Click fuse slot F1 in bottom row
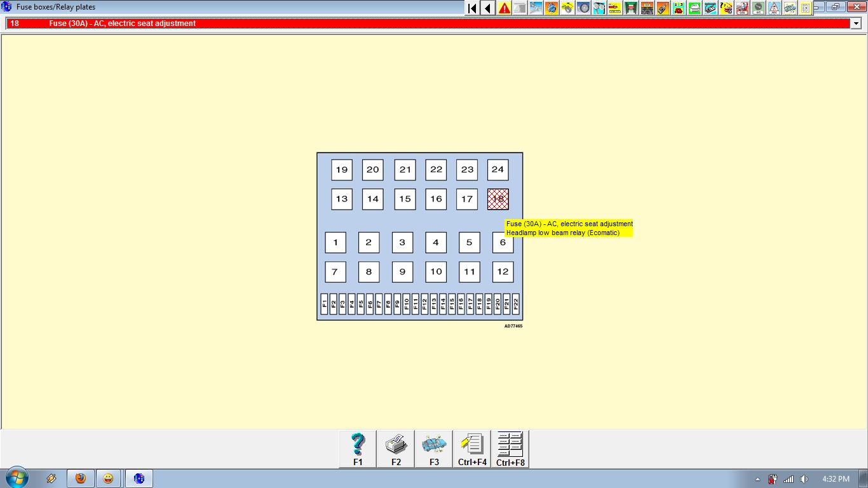 point(324,304)
